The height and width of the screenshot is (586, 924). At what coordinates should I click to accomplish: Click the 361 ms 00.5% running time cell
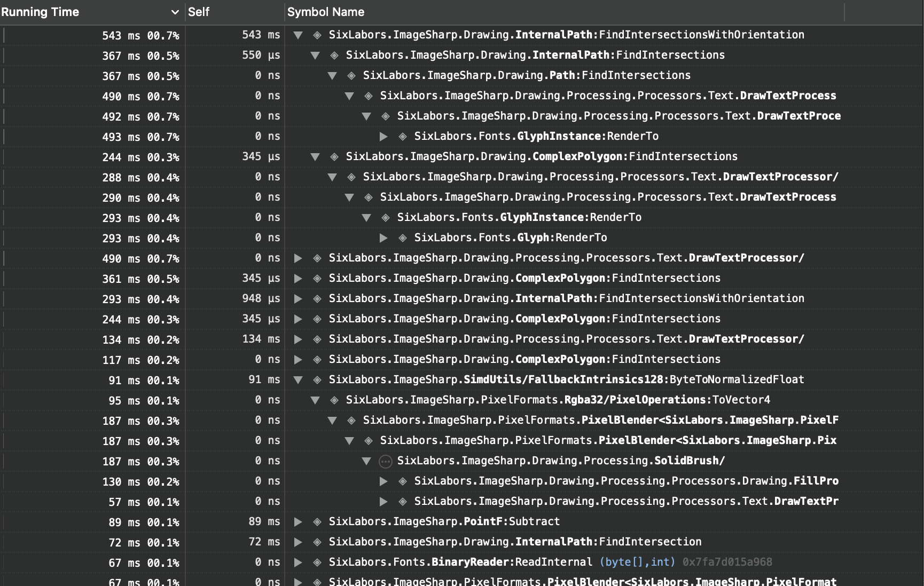(x=140, y=279)
